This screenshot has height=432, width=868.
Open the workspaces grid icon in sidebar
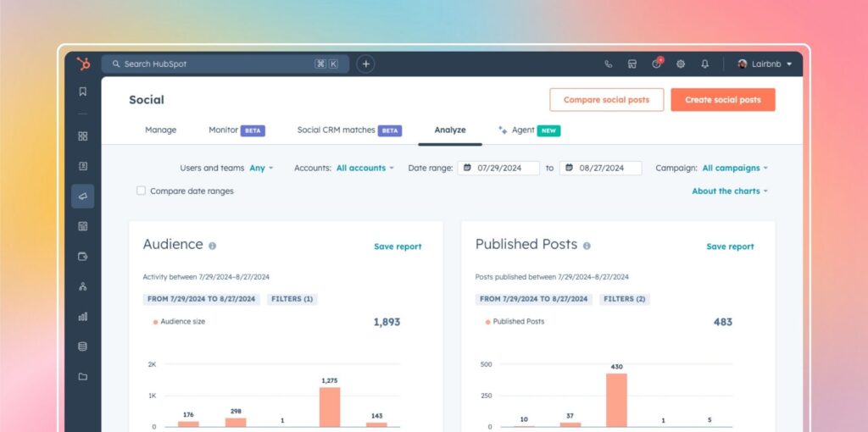(x=82, y=136)
